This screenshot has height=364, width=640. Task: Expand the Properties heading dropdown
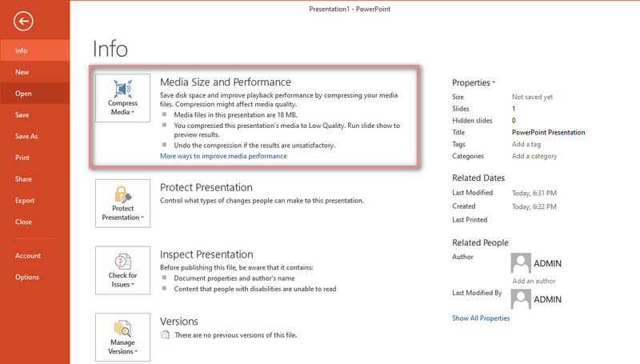click(474, 82)
